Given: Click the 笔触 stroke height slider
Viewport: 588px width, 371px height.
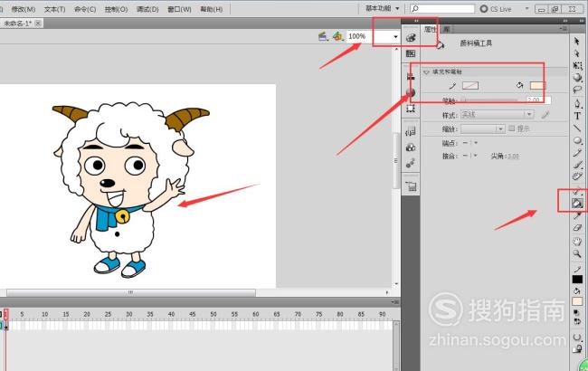Looking at the screenshot, I should (x=489, y=100).
